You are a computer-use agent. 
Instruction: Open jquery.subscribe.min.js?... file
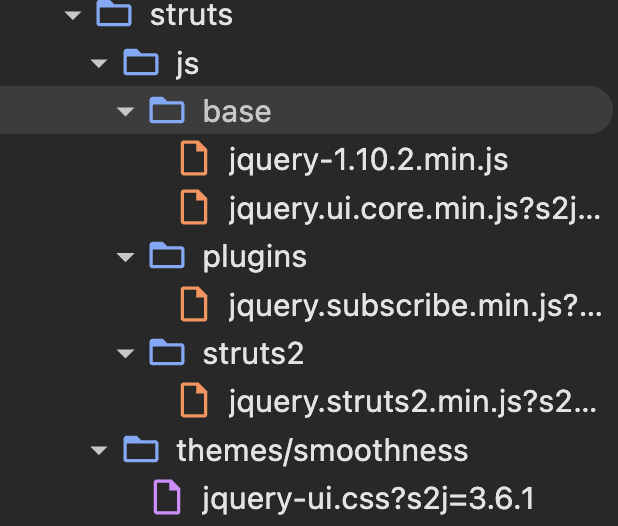(x=415, y=307)
